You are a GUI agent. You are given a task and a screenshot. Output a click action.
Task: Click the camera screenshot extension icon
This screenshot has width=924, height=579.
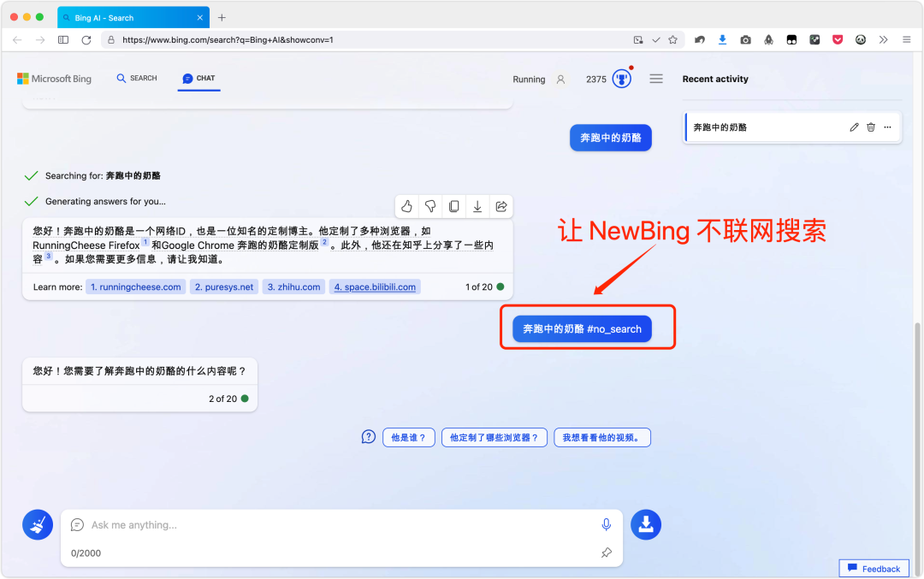[745, 40]
